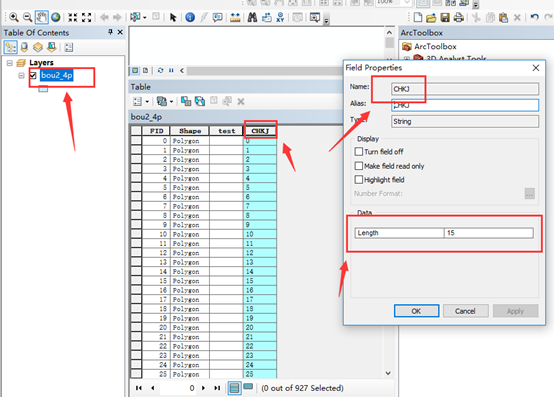Pin the Table Of Contents panel

pos(110,32)
